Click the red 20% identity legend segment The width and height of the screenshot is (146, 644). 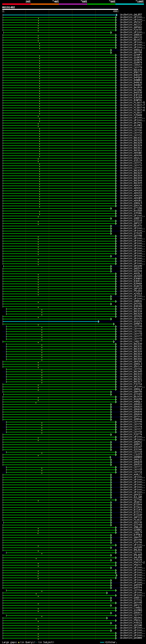(16, 4)
